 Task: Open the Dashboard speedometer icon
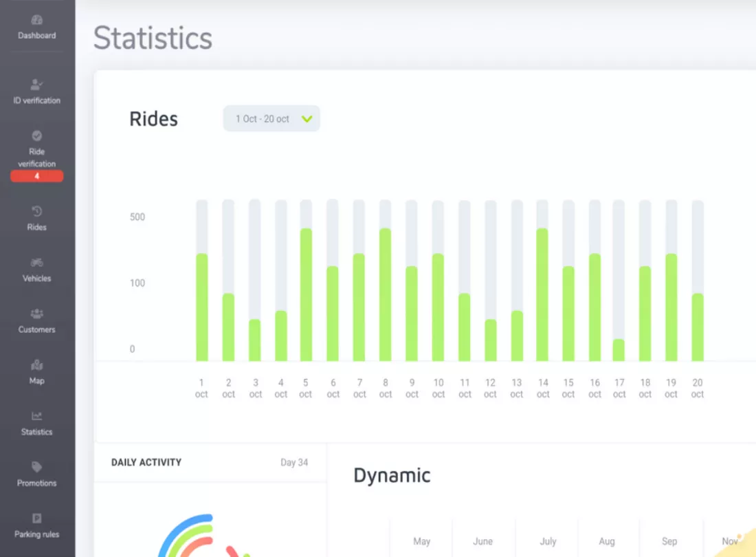[36, 20]
